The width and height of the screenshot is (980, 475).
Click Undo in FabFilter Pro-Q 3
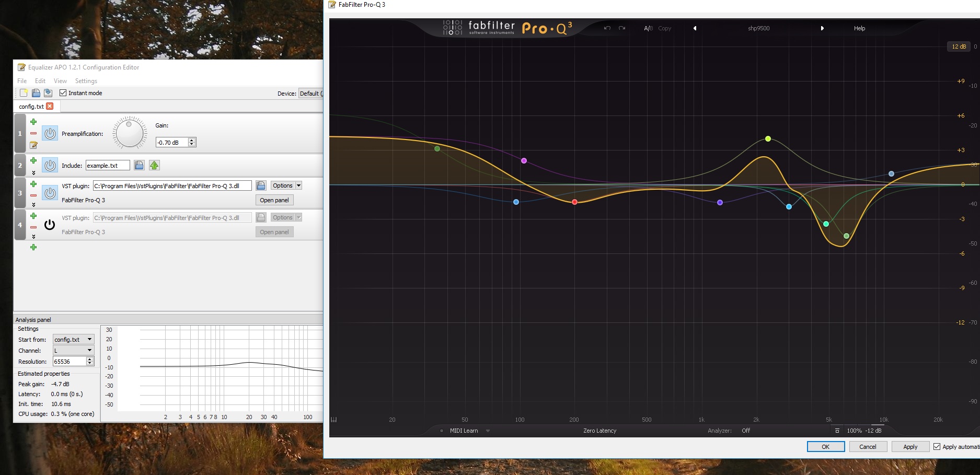point(607,28)
